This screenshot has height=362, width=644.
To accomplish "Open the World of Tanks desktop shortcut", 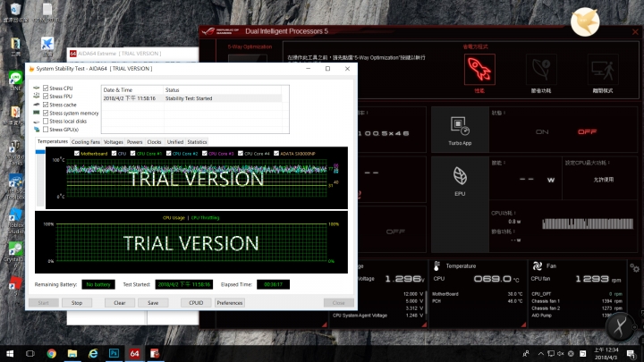I will 15,153.
